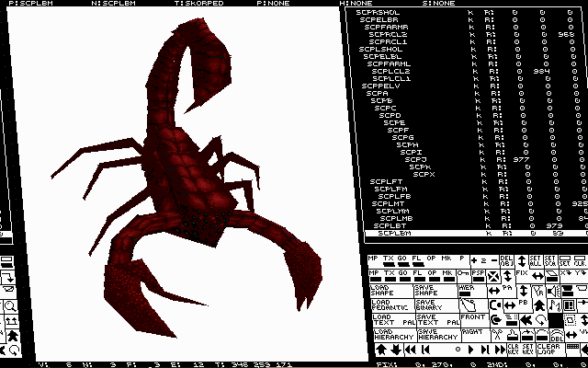Click the speaker sound icon
Screen dimensions: 588x368
(x=553, y=292)
